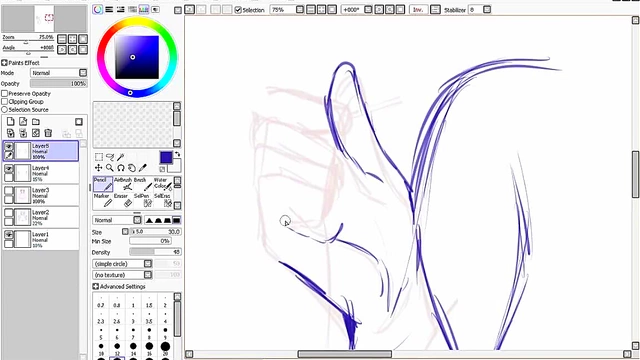Activate the zoom magnifier tool
Image resolution: width=640 pixels, height=360 pixels.
tap(110, 168)
